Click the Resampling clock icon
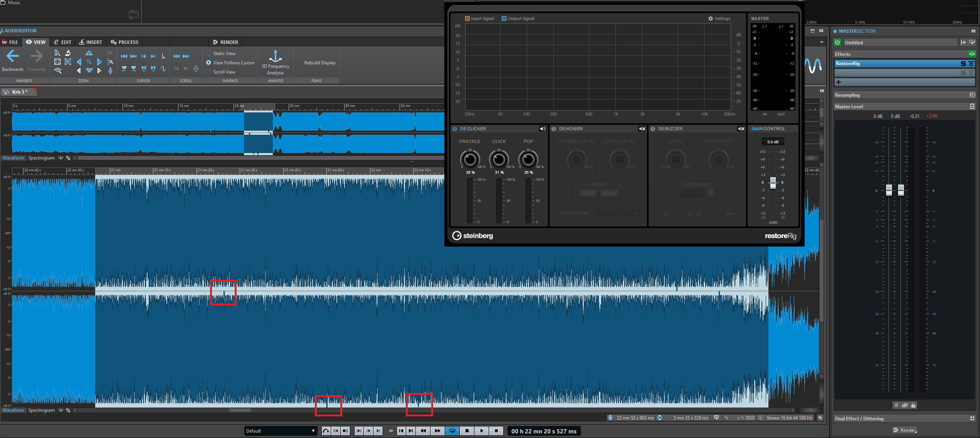The height and width of the screenshot is (438, 980). (x=972, y=95)
